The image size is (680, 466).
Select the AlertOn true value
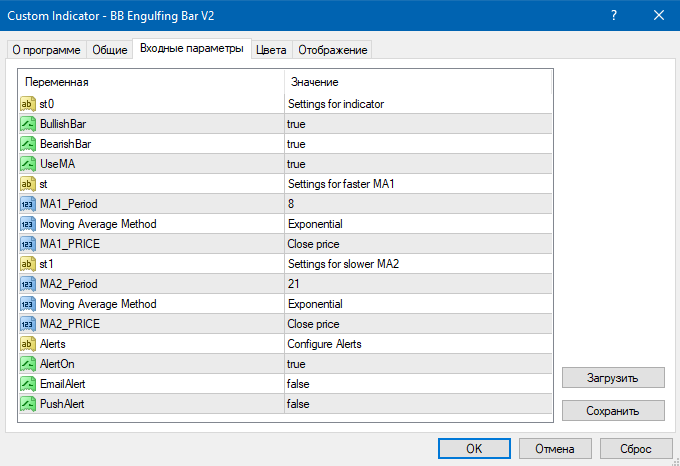[x=296, y=364]
